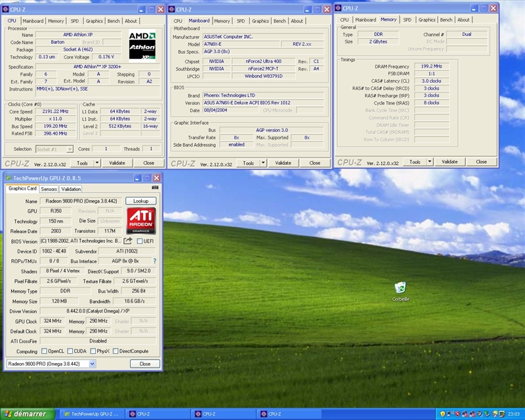The image size is (525, 420).
Task: Enable the UEFI checkbox in GPU-Z
Action: [x=140, y=241]
